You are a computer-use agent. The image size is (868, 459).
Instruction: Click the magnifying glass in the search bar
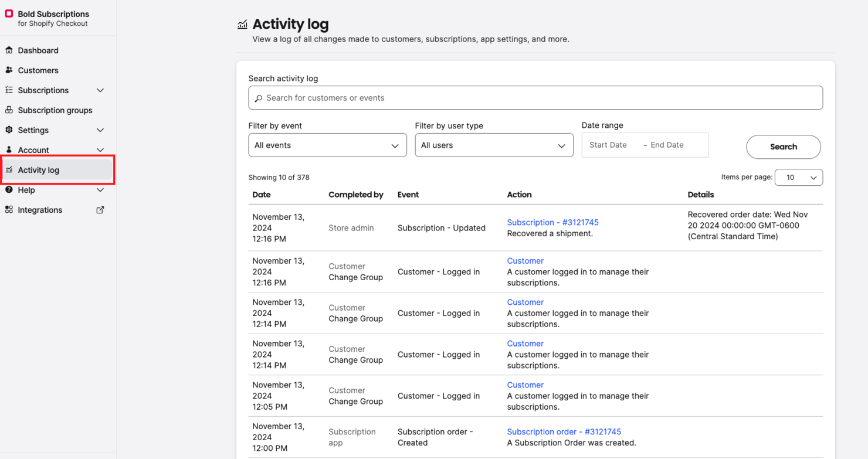point(259,98)
